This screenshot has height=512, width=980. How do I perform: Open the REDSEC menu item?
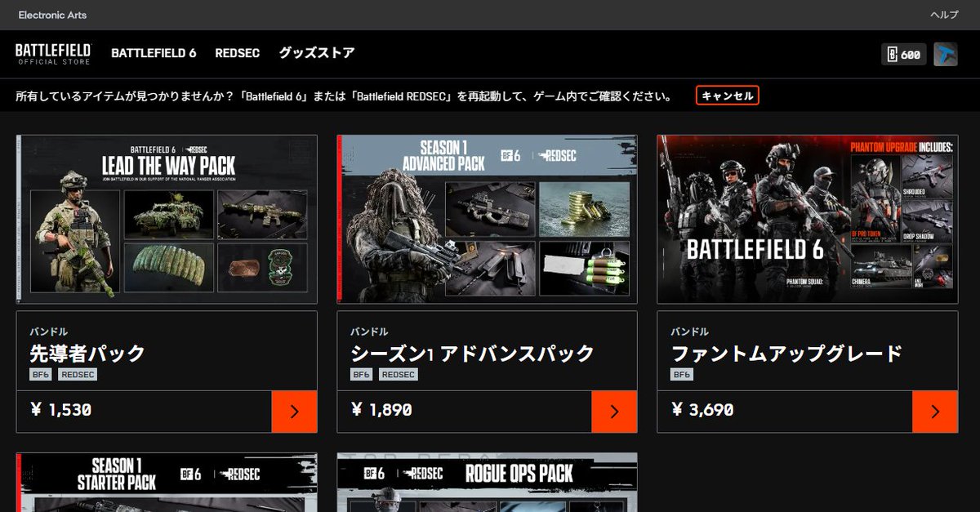point(238,53)
